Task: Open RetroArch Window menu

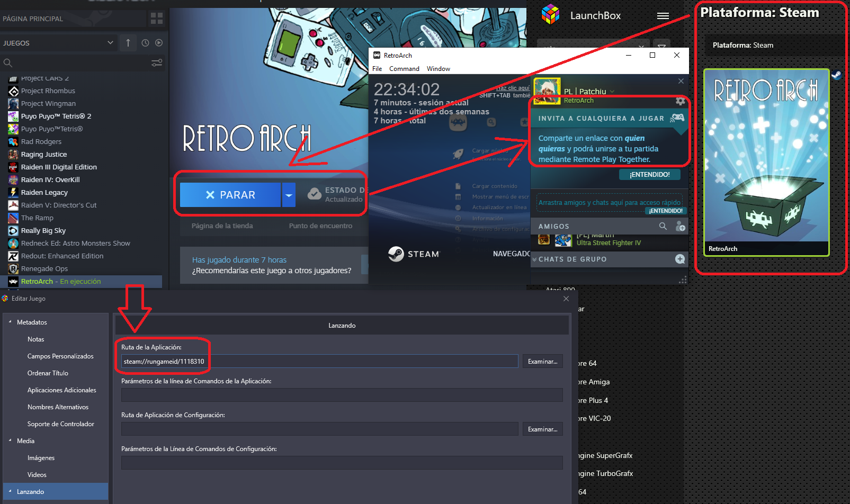Action: (x=439, y=69)
